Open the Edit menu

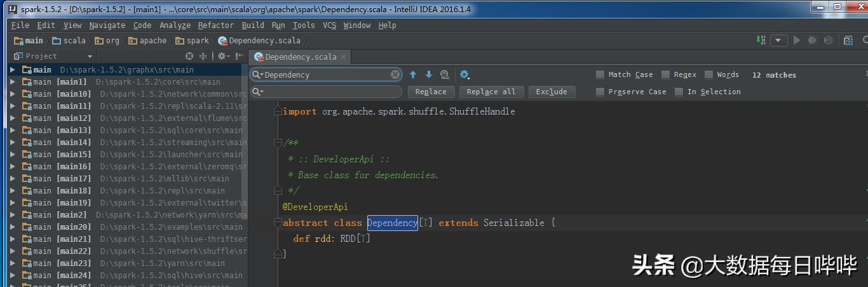click(x=46, y=25)
